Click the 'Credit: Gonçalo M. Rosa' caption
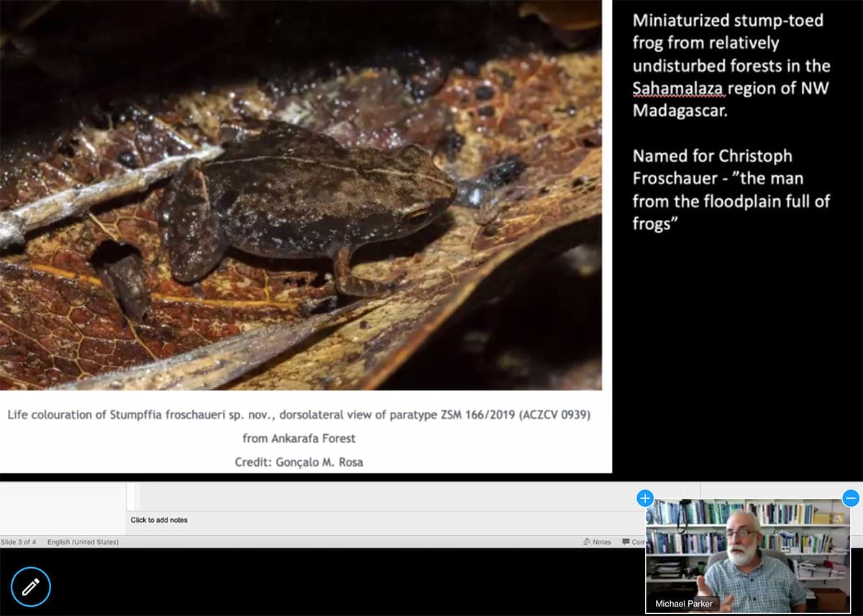 click(x=298, y=462)
